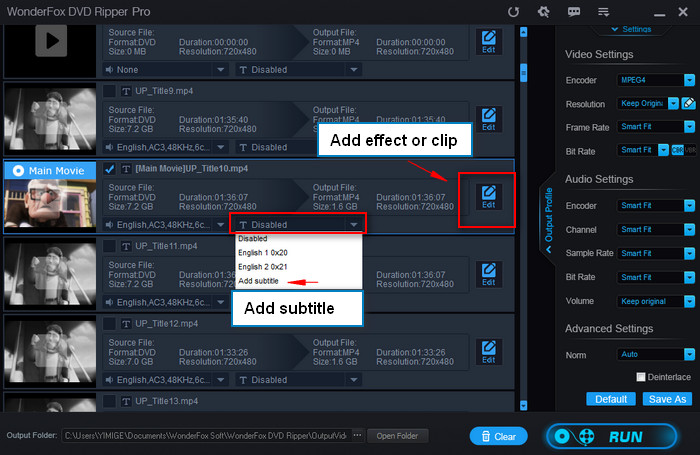The height and width of the screenshot is (455, 700).
Task: Click the scroll up arrow of title list
Action: pos(524,32)
